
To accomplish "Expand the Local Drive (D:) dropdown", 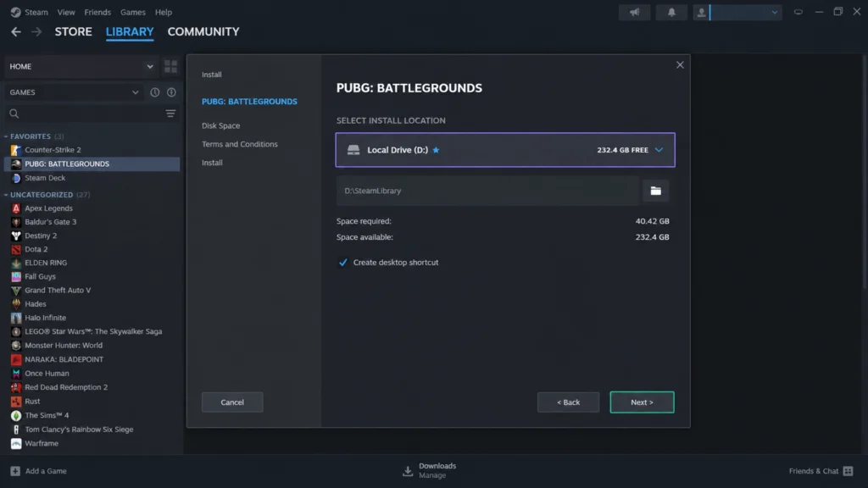I will (x=659, y=150).
